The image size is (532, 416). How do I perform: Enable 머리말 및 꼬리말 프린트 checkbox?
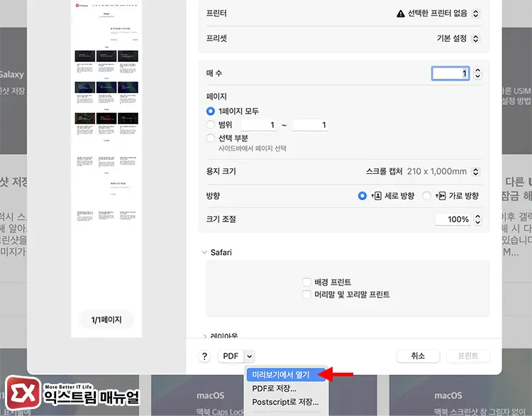[306, 295]
